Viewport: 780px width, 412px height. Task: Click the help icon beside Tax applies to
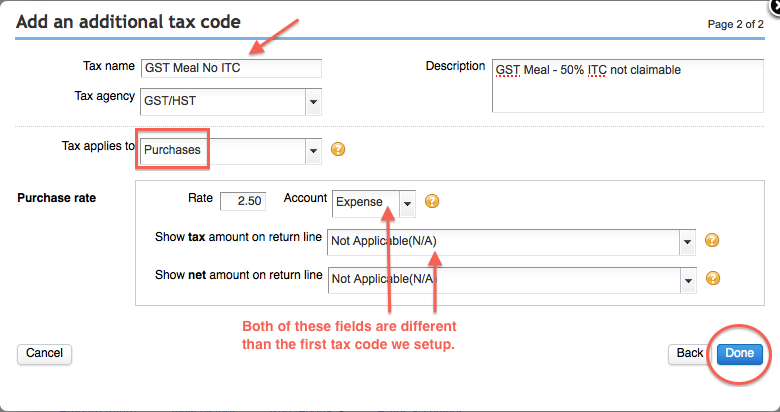point(339,150)
